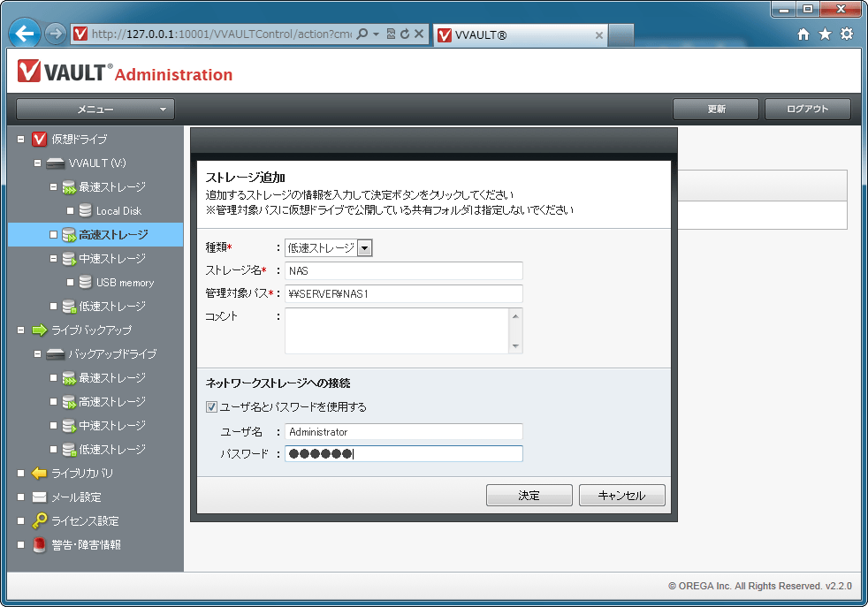Click the red V icon beside 仮想ドライブ

39,139
